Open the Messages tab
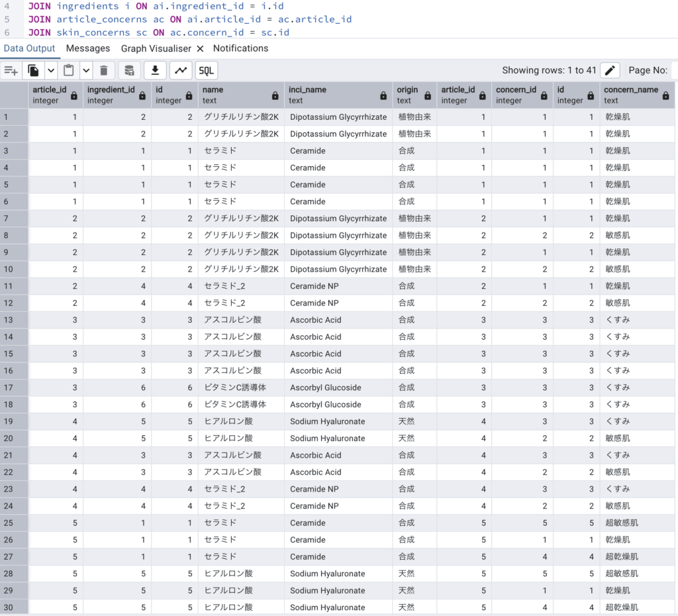 [x=88, y=48]
